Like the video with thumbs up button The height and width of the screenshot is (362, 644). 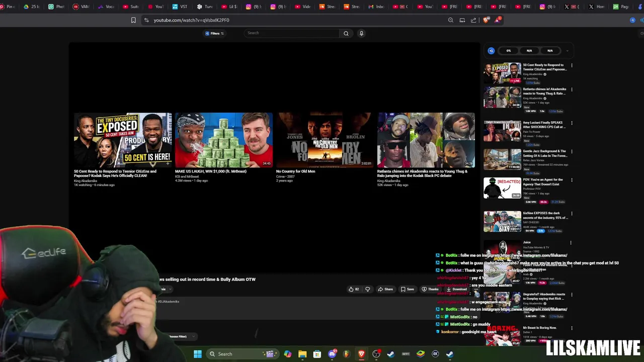pyautogui.click(x=353, y=289)
